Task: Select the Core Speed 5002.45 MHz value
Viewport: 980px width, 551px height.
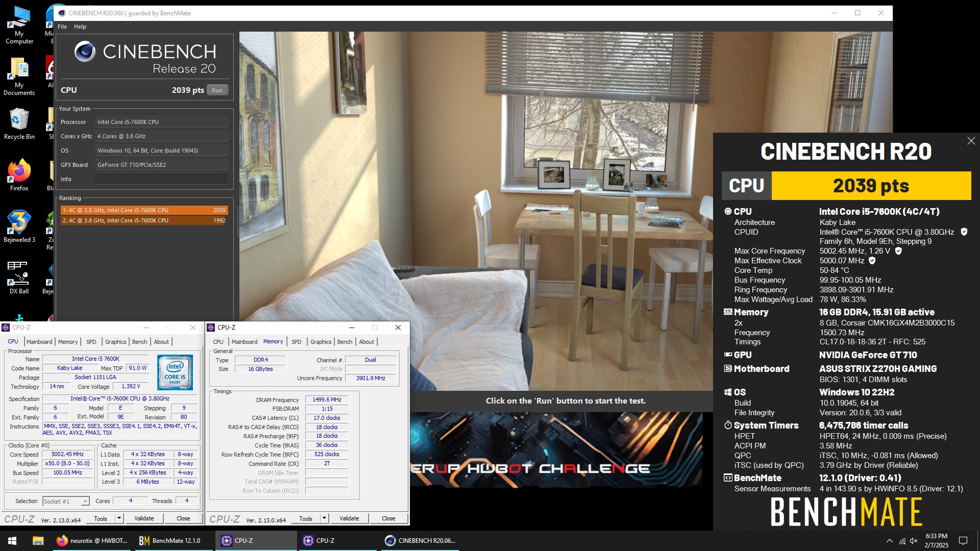Action: 67,454
